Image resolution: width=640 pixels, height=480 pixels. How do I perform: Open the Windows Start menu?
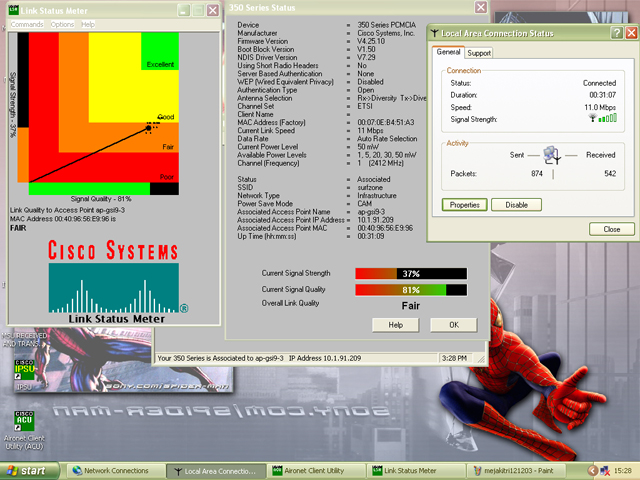pyautogui.click(x=29, y=470)
